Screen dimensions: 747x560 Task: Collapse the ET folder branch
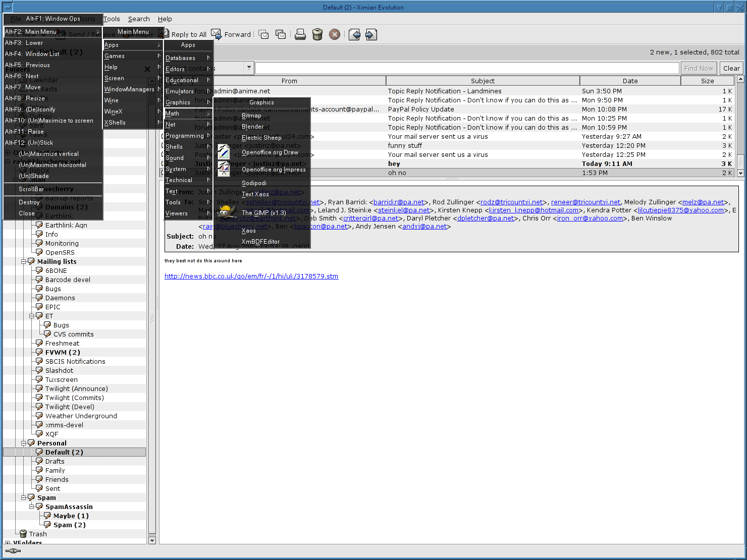(31, 316)
